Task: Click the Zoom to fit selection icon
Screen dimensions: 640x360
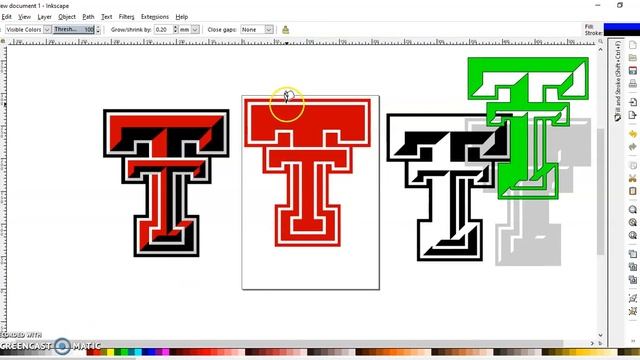Action: click(x=633, y=210)
